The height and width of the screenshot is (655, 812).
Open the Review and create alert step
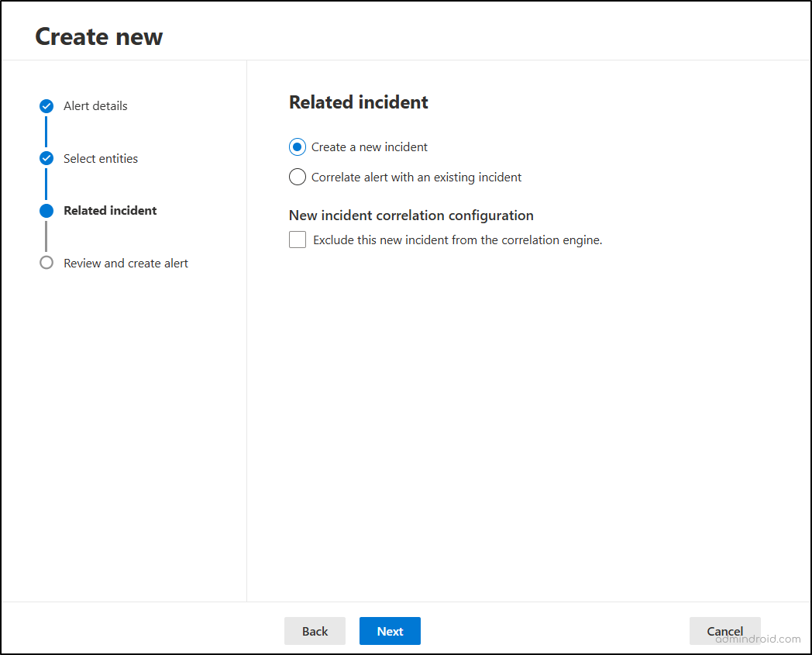126,264
